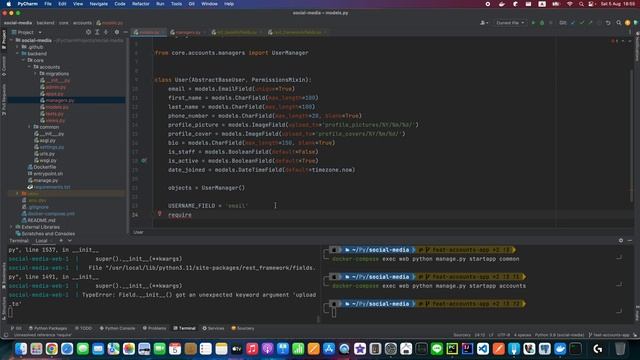Toggle the Structure tool window stripe
Viewport: 640px width, 360px height.
click(x=4, y=308)
